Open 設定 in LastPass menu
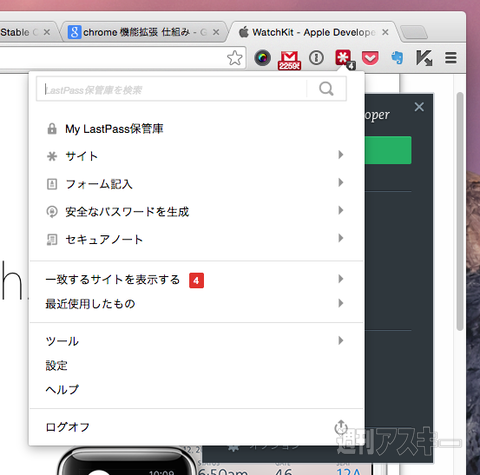Viewport: 480px width, 475px height. click(x=196, y=365)
